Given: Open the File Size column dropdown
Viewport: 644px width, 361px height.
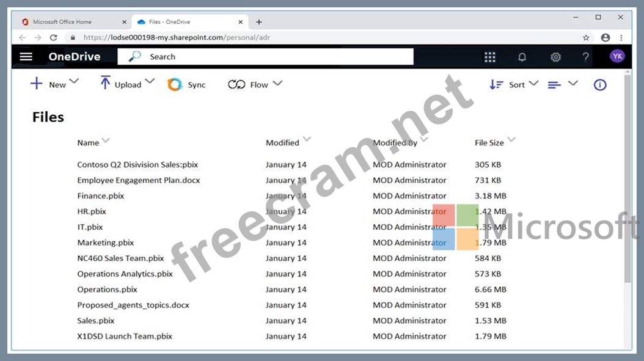Looking at the screenshot, I should pyautogui.click(x=511, y=140).
